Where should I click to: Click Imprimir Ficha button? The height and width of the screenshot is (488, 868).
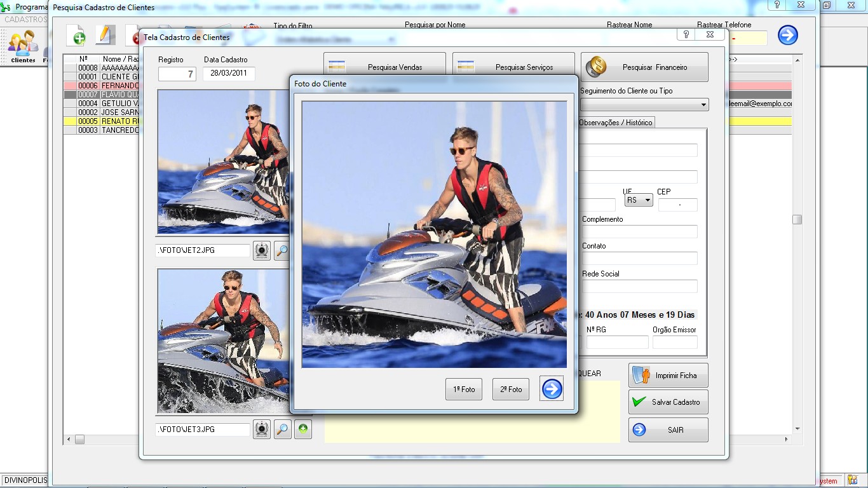pos(668,376)
